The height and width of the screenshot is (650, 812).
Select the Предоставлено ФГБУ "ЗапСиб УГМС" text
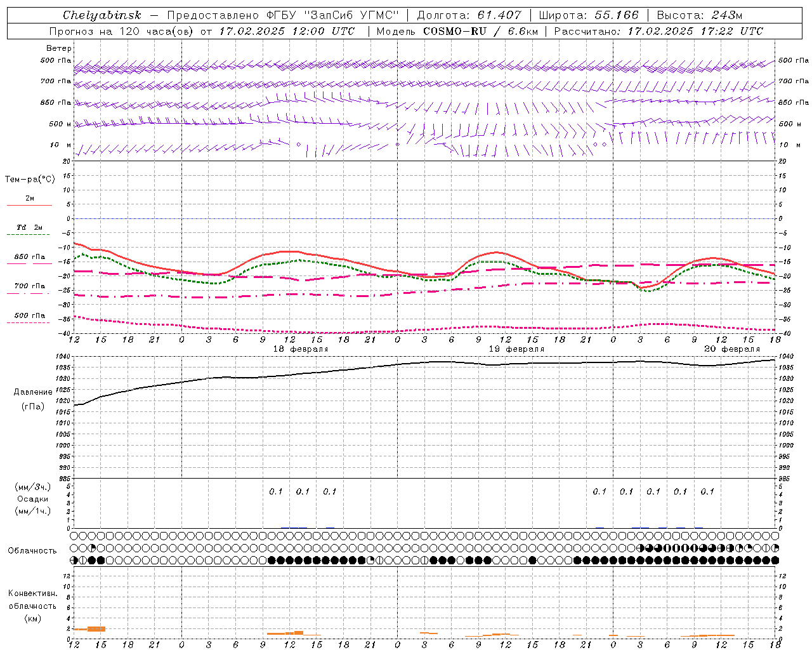click(x=282, y=15)
